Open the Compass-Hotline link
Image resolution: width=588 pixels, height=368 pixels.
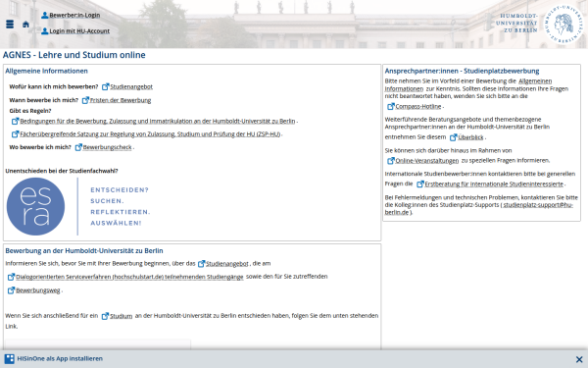click(418, 106)
